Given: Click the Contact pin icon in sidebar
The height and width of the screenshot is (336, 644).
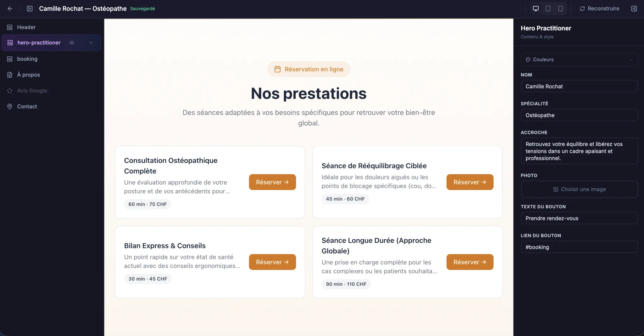Looking at the screenshot, I should tap(10, 106).
